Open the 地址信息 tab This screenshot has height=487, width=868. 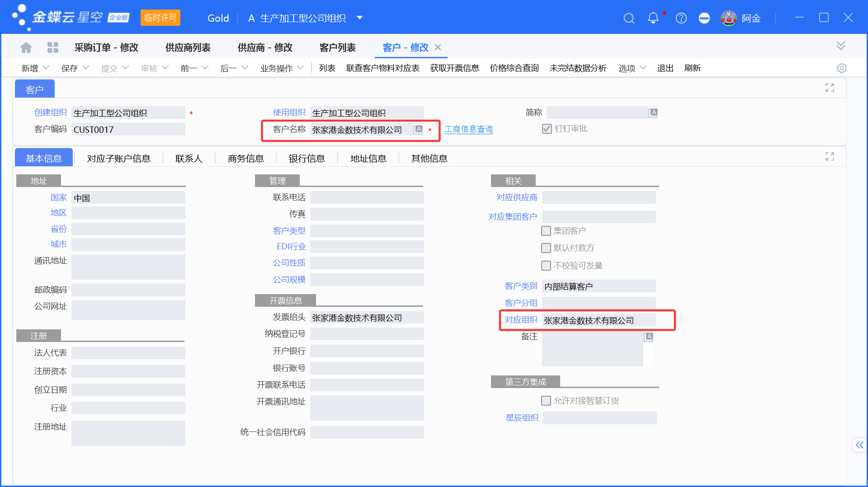368,159
